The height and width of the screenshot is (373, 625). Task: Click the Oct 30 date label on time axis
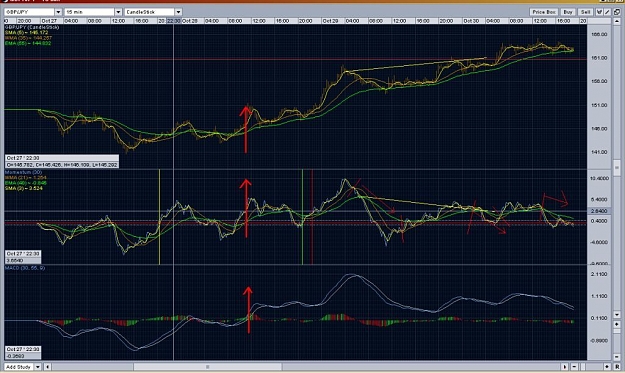pyautogui.click(x=471, y=21)
